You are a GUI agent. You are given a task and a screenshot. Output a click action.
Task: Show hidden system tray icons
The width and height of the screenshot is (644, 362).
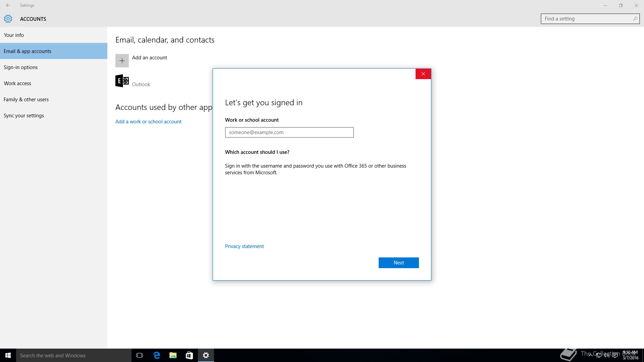(590, 356)
